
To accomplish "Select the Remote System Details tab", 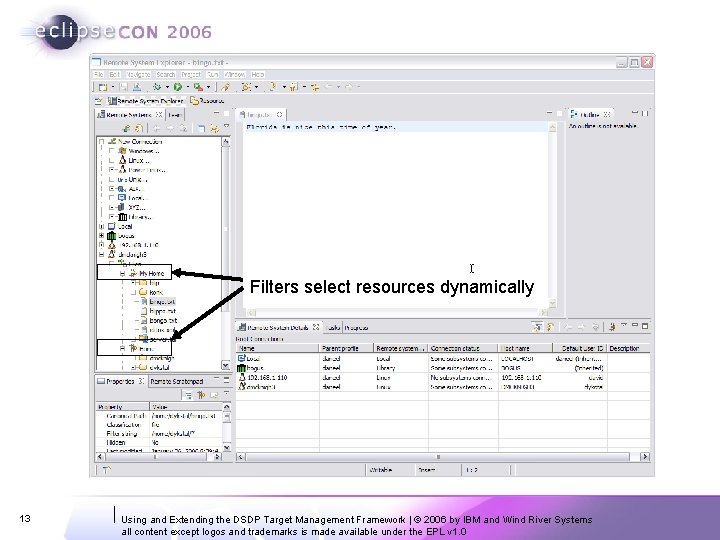I will click(278, 327).
